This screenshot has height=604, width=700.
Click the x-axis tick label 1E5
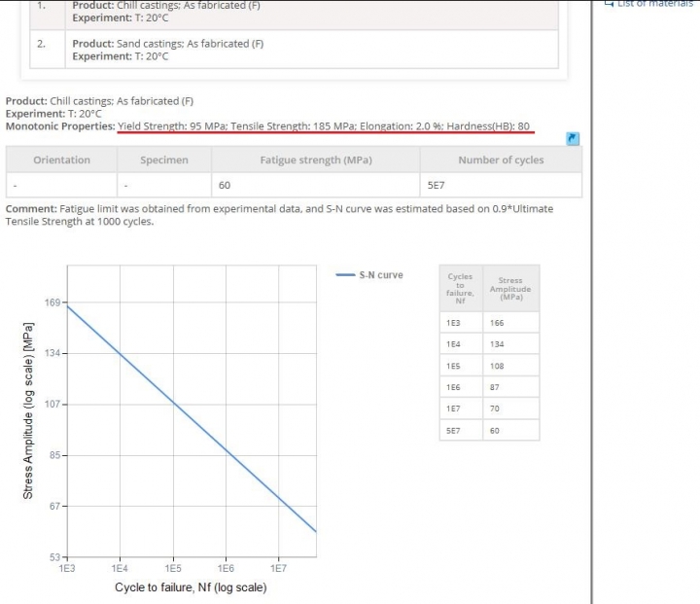click(x=173, y=568)
